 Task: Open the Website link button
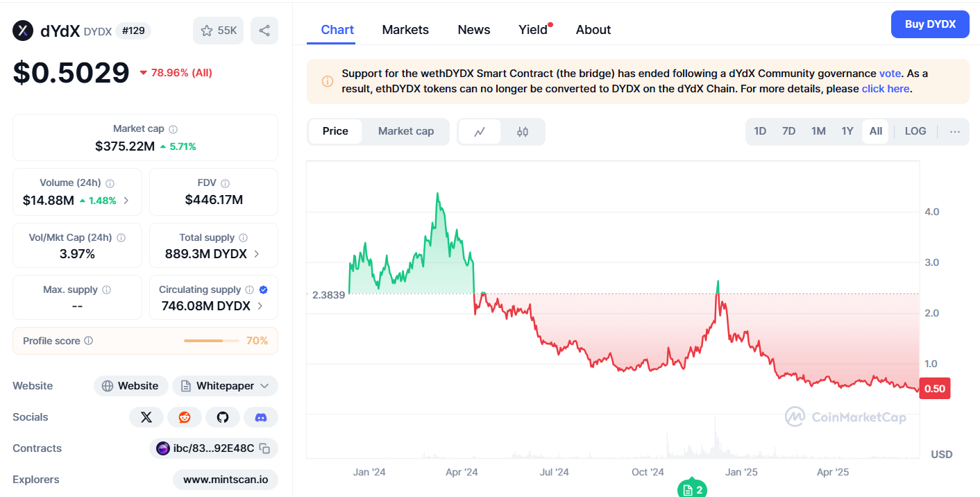click(x=130, y=386)
